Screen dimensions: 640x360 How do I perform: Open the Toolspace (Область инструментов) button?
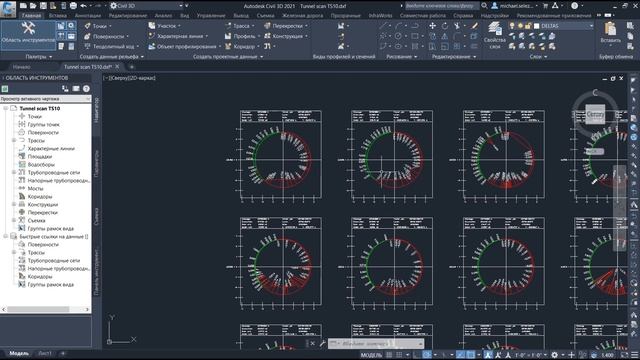pos(28,35)
